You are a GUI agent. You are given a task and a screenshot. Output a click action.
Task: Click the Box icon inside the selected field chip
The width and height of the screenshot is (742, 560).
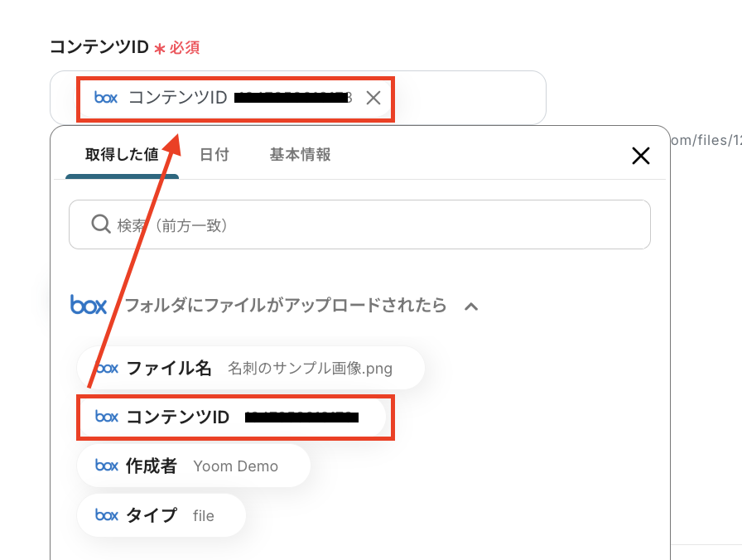click(x=106, y=98)
